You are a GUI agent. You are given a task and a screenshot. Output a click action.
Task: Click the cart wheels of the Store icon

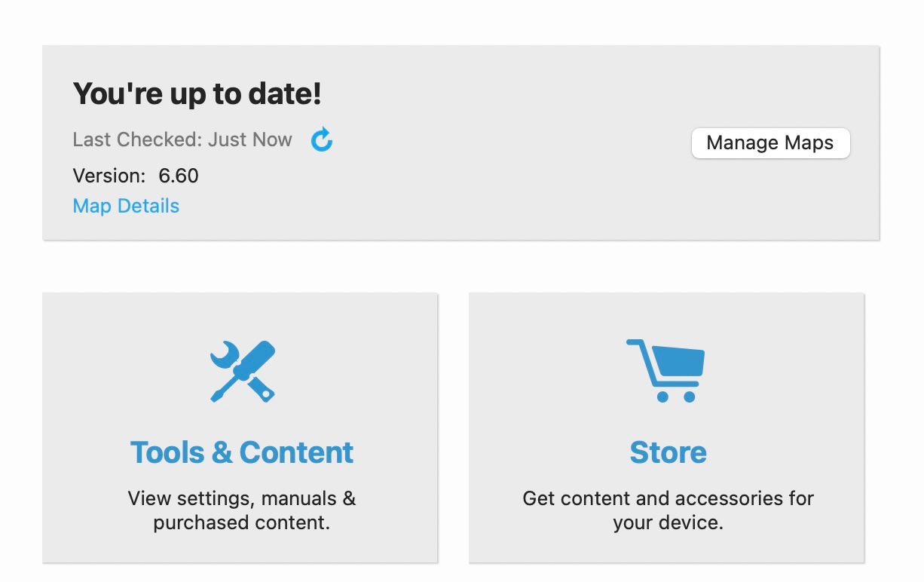(676, 396)
